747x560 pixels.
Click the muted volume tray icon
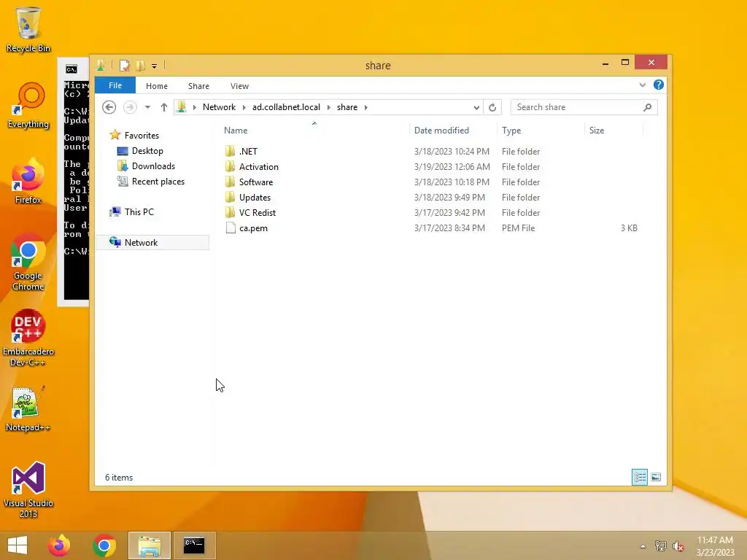point(678,546)
